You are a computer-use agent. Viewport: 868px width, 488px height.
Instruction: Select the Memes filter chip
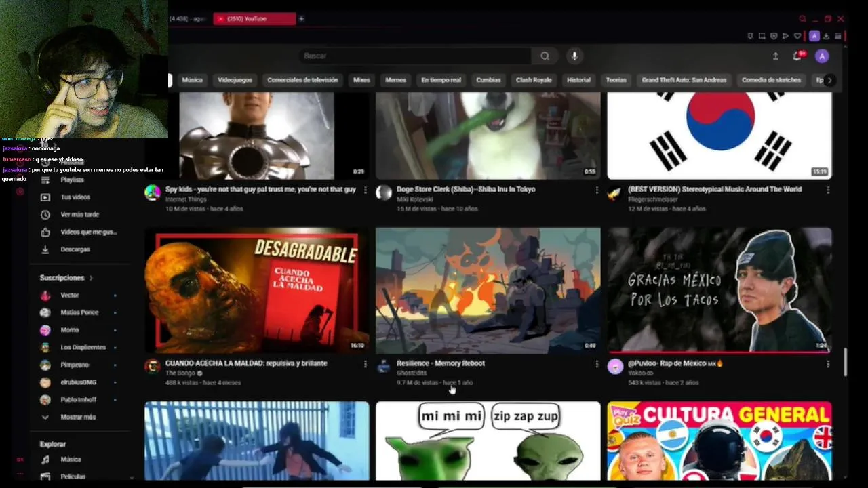(x=395, y=80)
